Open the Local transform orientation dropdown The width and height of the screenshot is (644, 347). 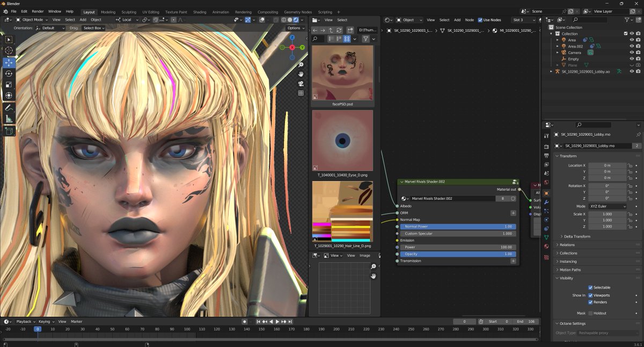127,20
